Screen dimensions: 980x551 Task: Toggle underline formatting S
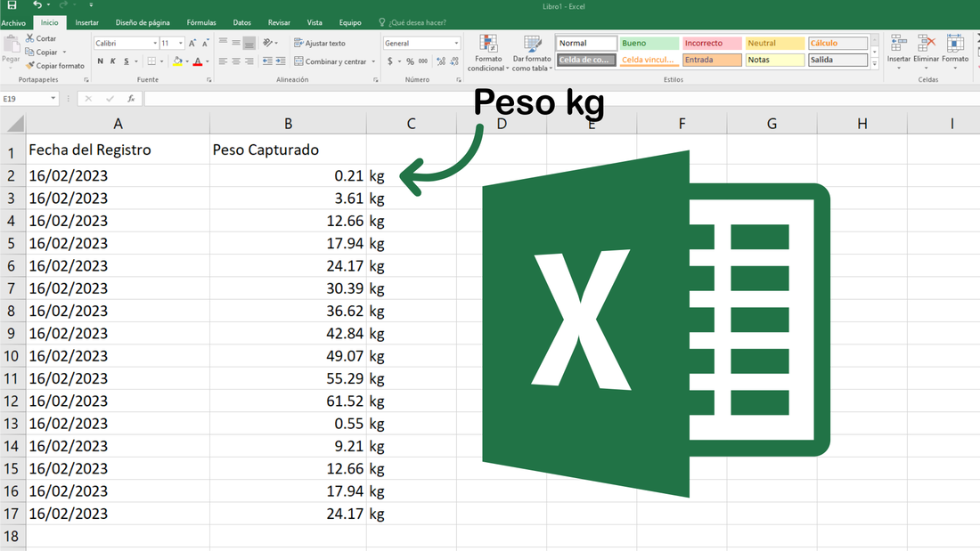[x=127, y=61]
